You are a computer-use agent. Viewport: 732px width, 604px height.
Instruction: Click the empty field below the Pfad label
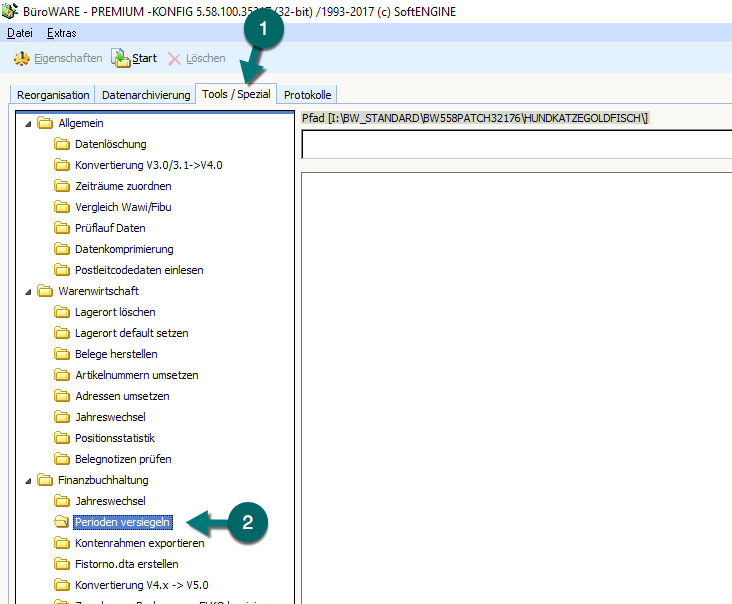point(516,145)
